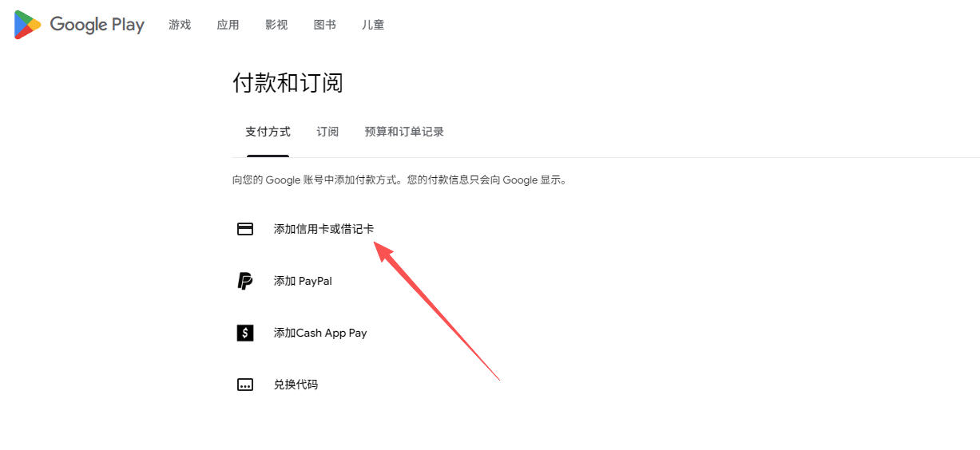Click the PayPal logo icon
980x450 pixels.
pyautogui.click(x=245, y=281)
